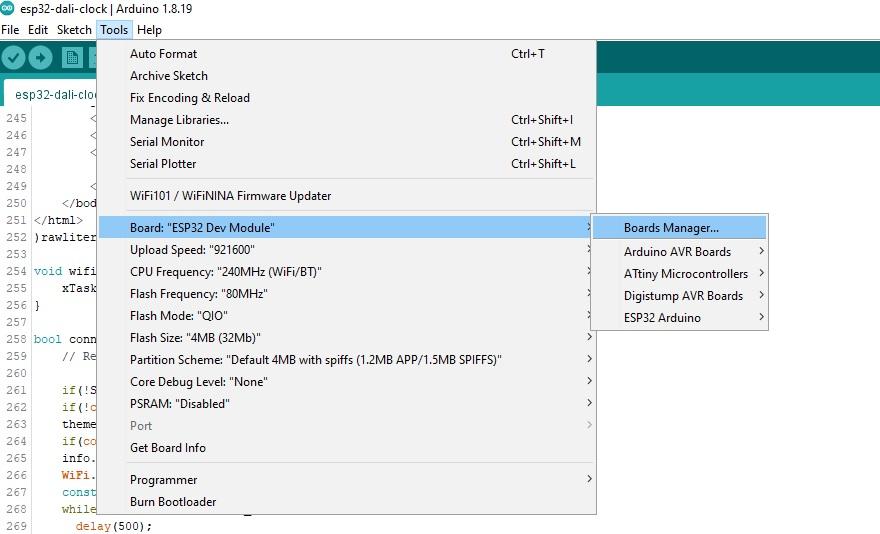Click the Verify checkmark toolbar icon
The height and width of the screenshot is (534, 880).
point(13,57)
